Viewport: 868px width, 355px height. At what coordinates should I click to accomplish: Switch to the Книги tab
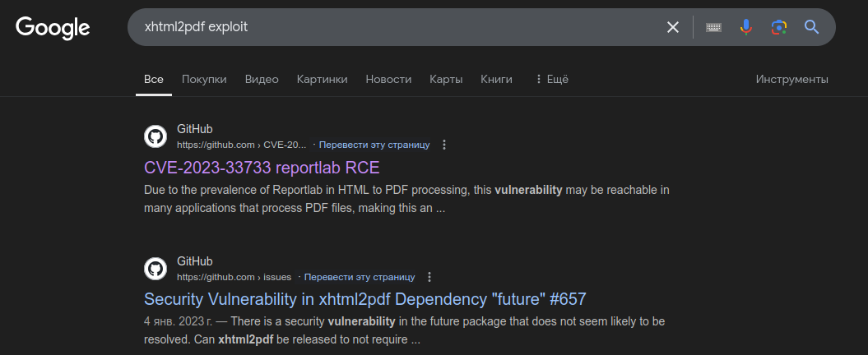tap(497, 79)
